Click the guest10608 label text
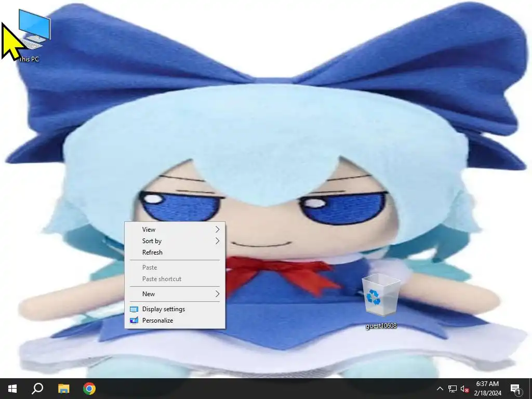Screen dimensions: 532x399 381,326
